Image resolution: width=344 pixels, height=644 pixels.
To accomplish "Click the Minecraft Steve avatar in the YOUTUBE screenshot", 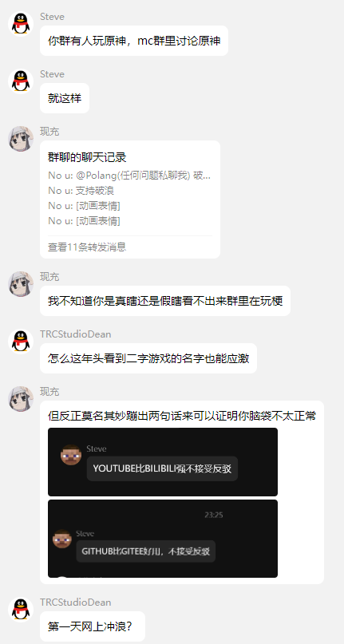I will (71, 455).
